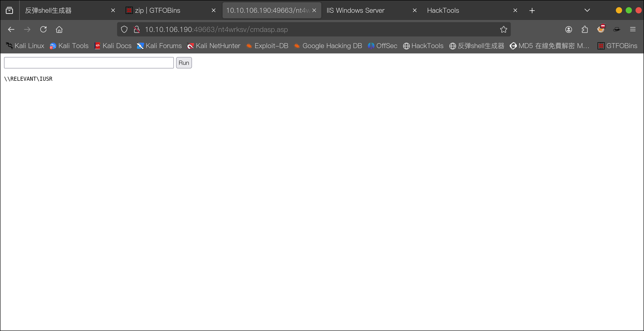
Task: Expand the list all tabs chevron
Action: tap(587, 10)
